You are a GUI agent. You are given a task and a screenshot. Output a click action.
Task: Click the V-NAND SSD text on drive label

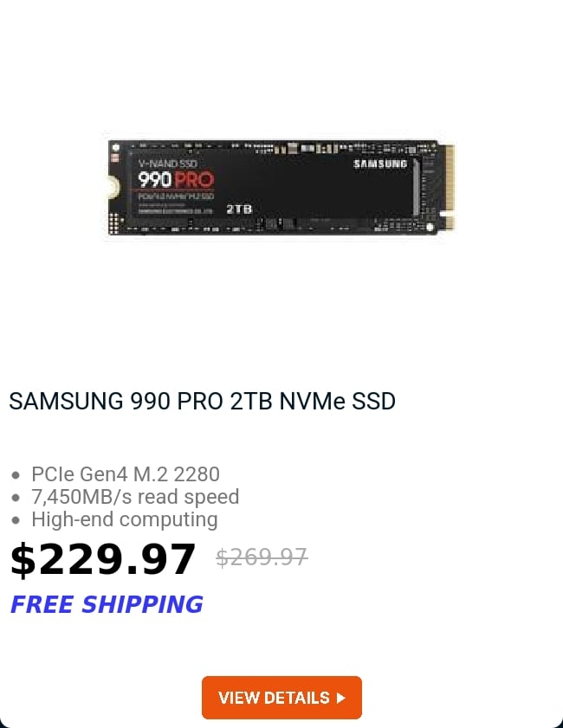[x=168, y=164]
